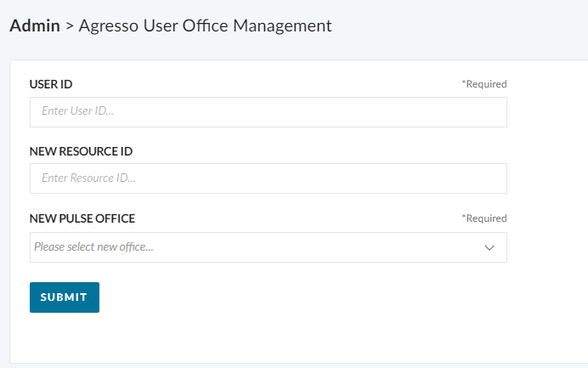The image size is (588, 368).
Task: Go to the Admin breadcrumb link
Action: point(35,25)
